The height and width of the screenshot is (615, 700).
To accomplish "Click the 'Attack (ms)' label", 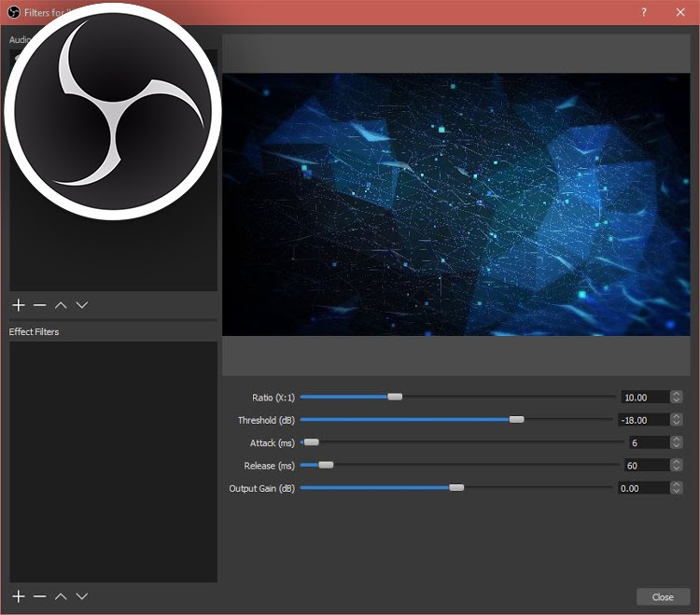I will [x=273, y=442].
